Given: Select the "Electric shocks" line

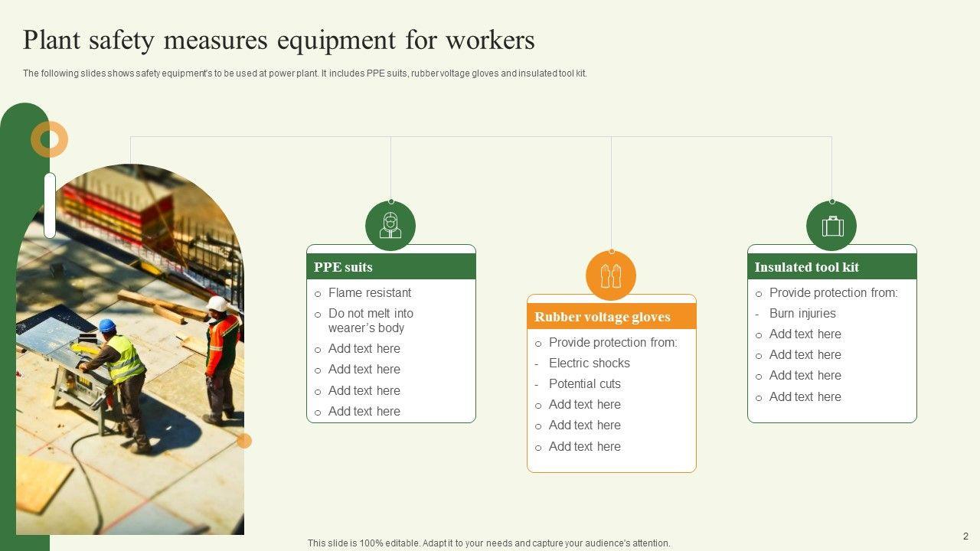Looking at the screenshot, I should pos(590,363).
